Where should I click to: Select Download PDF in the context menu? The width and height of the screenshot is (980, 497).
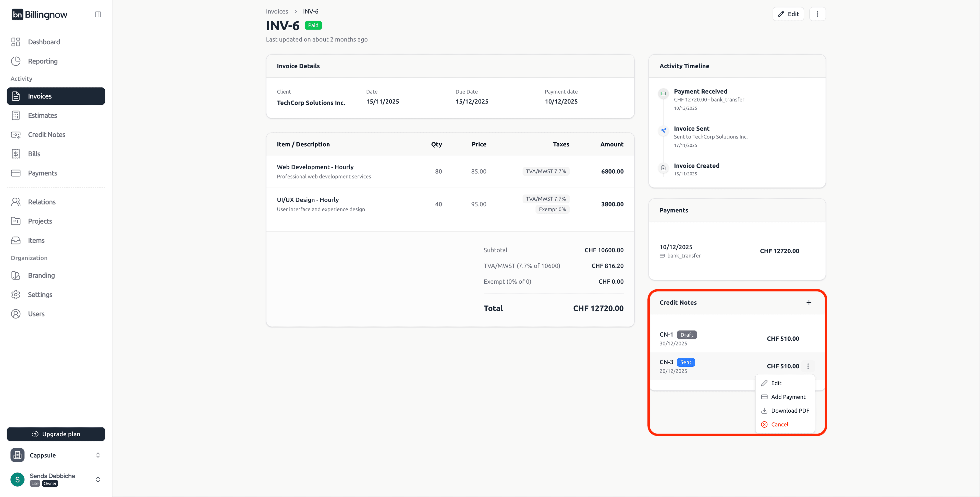click(790, 410)
